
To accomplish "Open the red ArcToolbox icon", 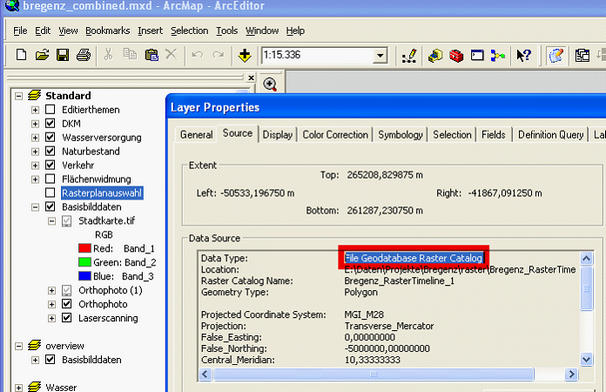I will click(x=456, y=56).
